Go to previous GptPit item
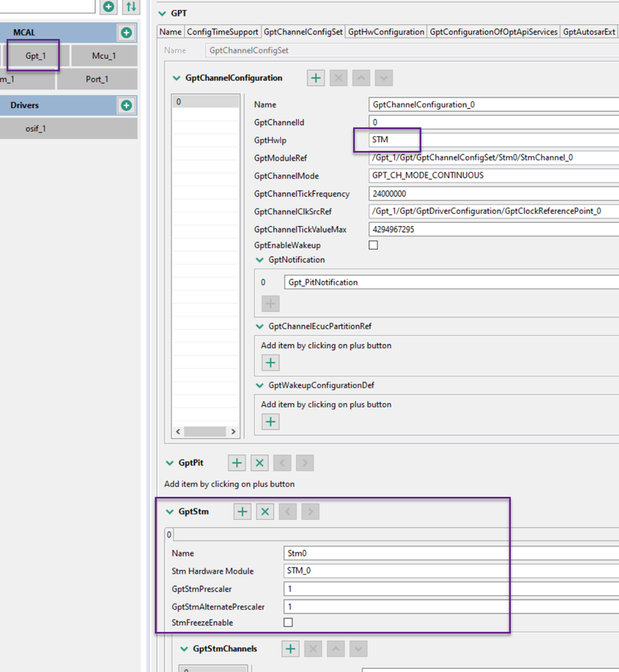Image resolution: width=619 pixels, height=672 pixels. (282, 463)
